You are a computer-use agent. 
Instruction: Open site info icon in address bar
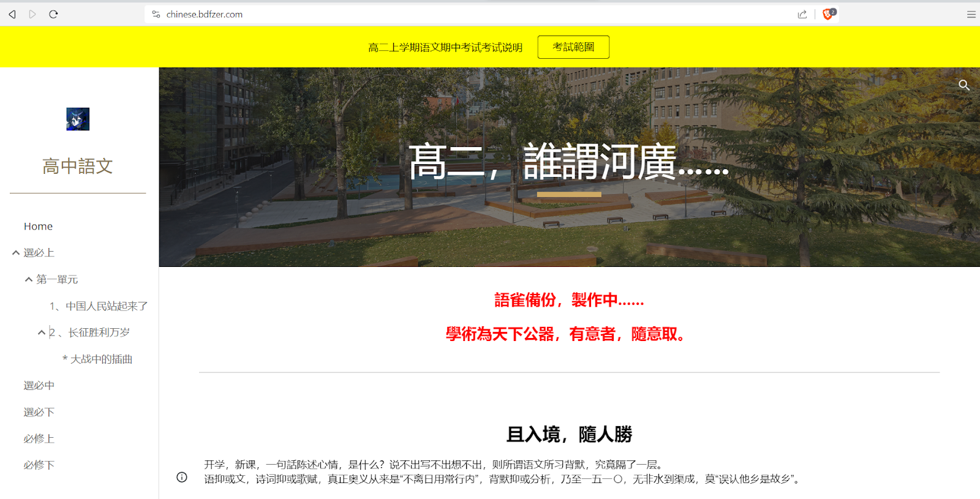click(156, 14)
